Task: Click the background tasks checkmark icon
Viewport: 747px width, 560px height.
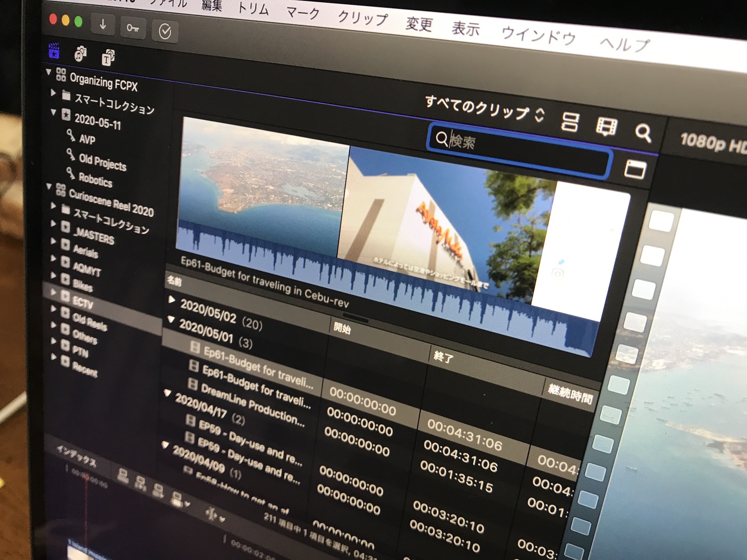Action: pos(165,31)
